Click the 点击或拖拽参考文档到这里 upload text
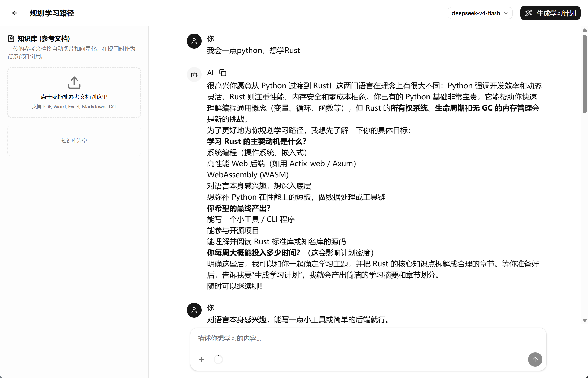Screen dimensions: 588x378 point(74,97)
